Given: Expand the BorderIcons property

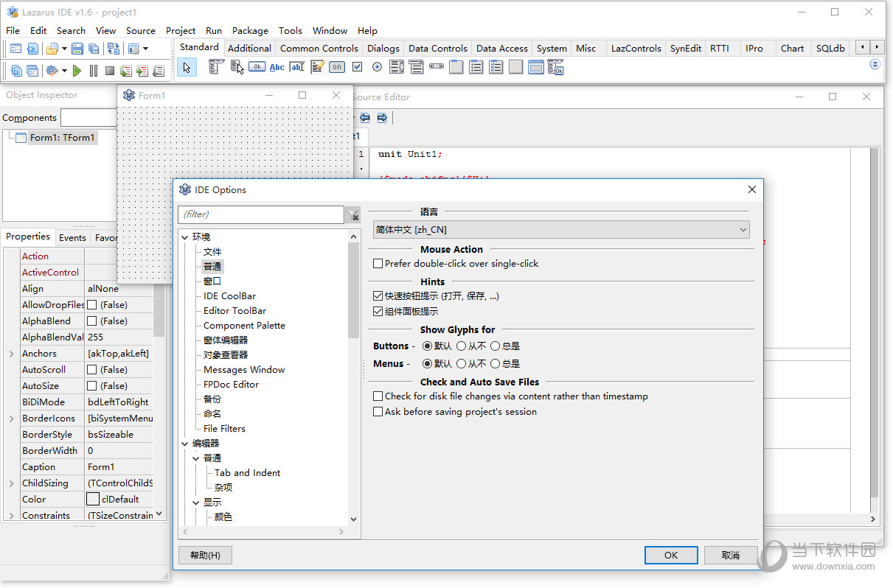Looking at the screenshot, I should (x=11, y=419).
